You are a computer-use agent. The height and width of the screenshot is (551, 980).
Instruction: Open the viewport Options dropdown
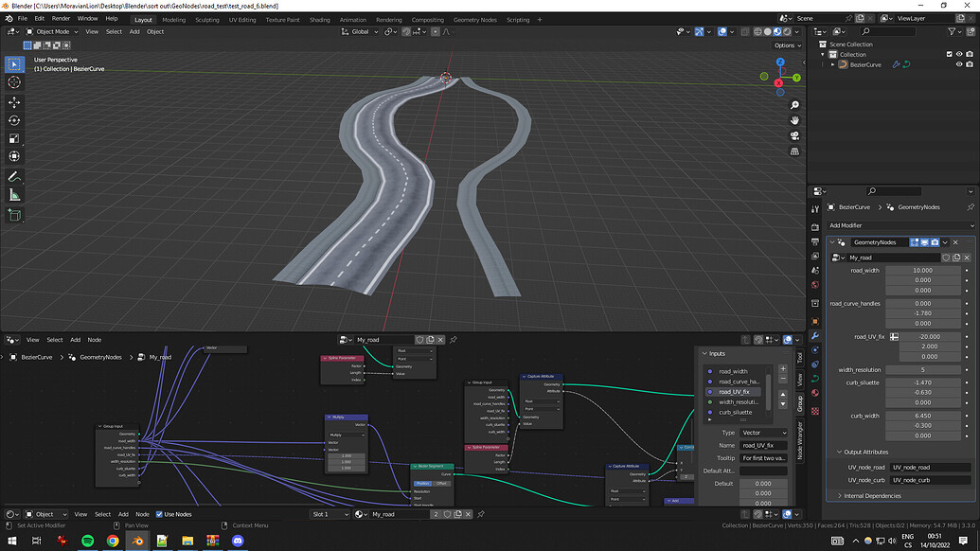788,45
